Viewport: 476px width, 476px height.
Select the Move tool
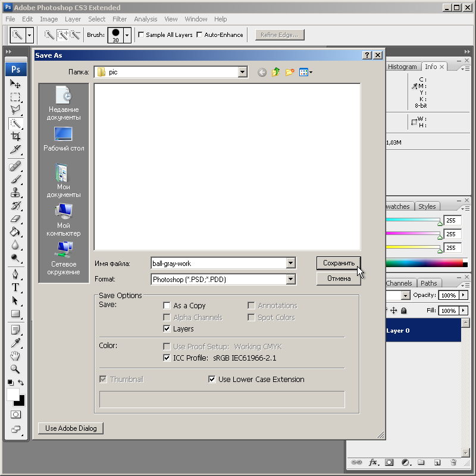15,84
